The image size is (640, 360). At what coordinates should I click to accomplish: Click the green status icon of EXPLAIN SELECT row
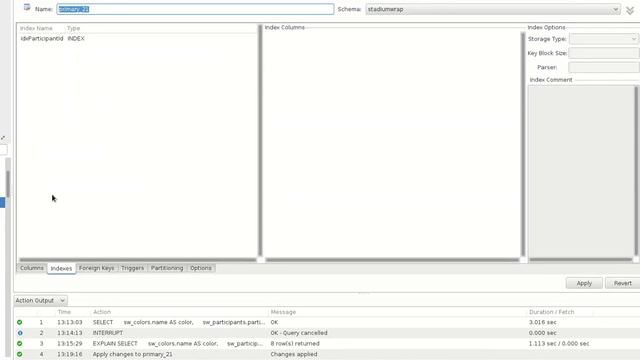pos(20,343)
